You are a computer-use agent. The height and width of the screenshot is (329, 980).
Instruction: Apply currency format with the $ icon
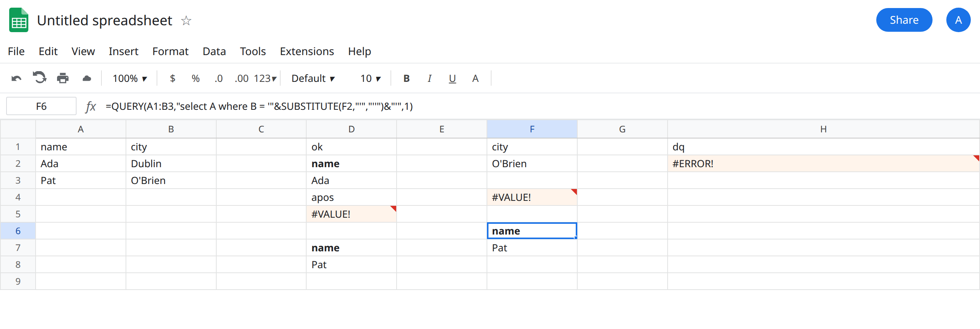(173, 78)
